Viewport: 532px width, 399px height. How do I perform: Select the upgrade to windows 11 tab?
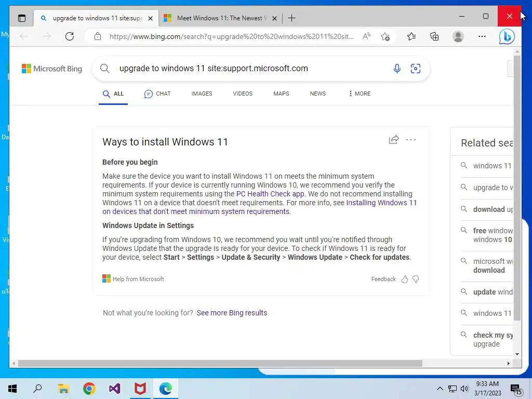(x=96, y=18)
